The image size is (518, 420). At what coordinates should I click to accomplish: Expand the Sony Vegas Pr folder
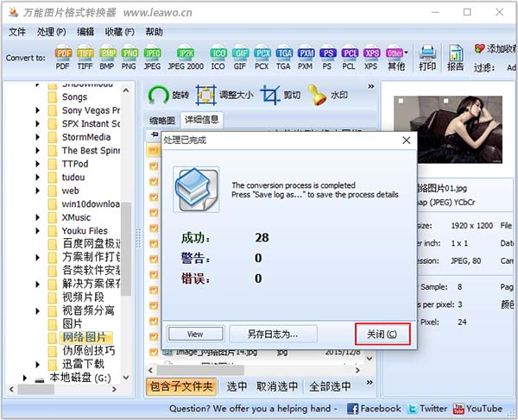click(38, 110)
